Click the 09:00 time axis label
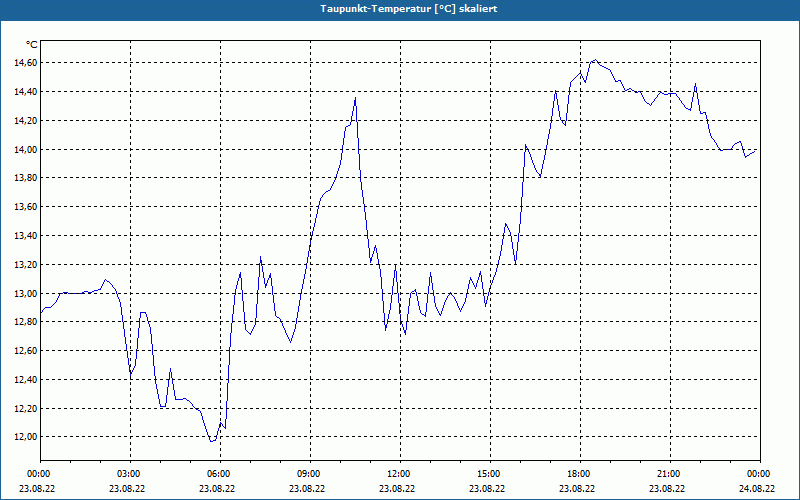 click(x=311, y=474)
